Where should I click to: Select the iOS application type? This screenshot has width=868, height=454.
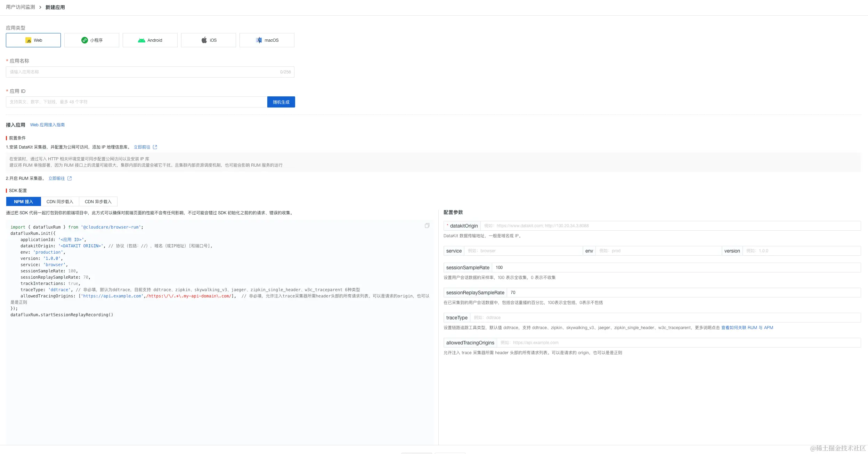pyautogui.click(x=209, y=40)
